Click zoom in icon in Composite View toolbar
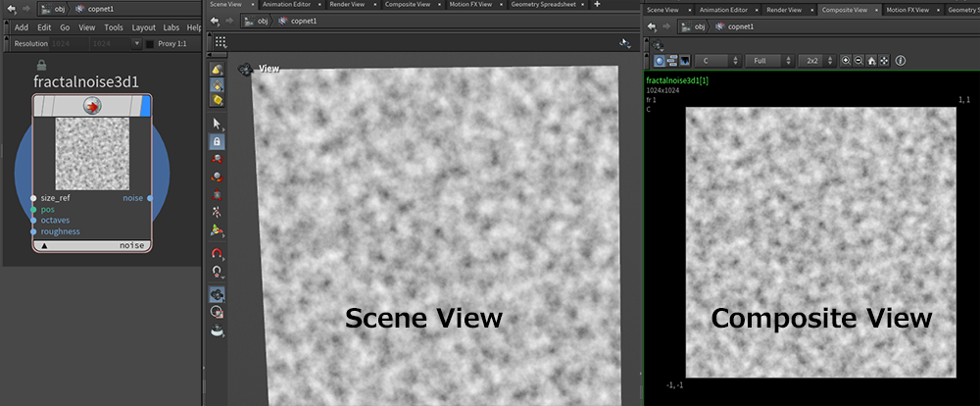980x406 pixels. coord(847,61)
